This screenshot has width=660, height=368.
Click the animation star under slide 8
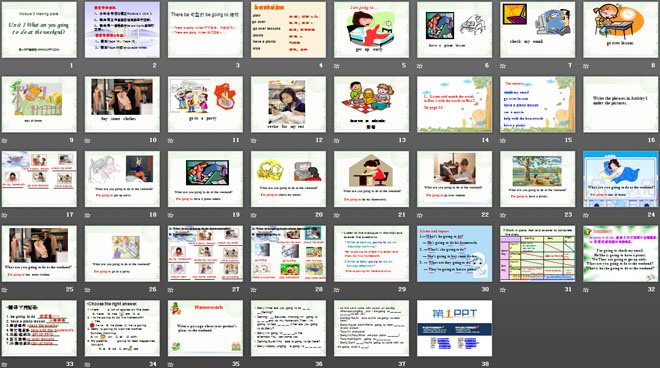click(x=586, y=66)
